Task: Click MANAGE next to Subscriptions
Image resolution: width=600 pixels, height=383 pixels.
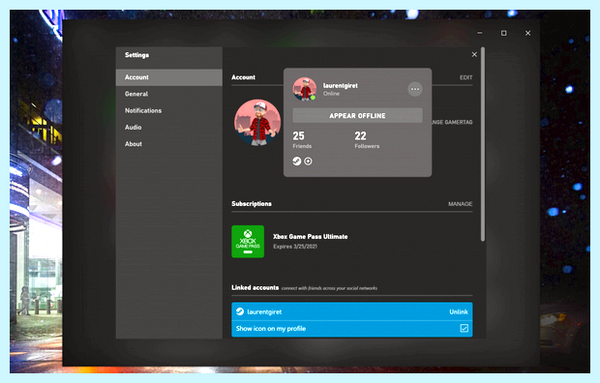Action: coord(460,204)
